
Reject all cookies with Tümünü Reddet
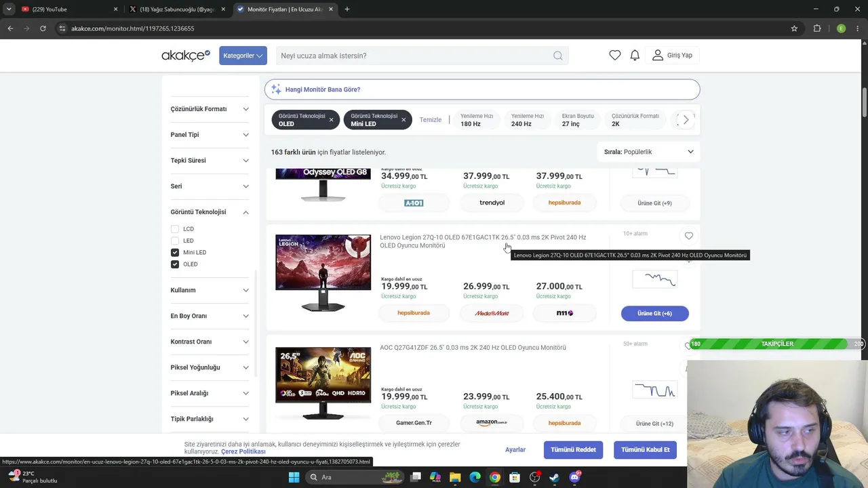(x=573, y=449)
